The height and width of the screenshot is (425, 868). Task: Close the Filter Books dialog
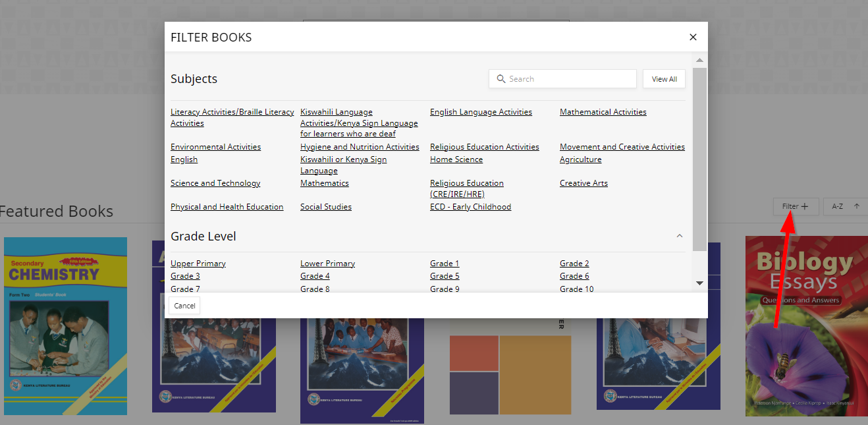coord(693,38)
